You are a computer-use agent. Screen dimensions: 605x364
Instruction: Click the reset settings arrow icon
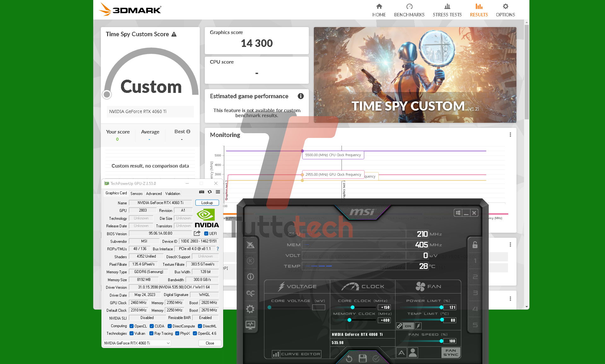click(x=349, y=358)
